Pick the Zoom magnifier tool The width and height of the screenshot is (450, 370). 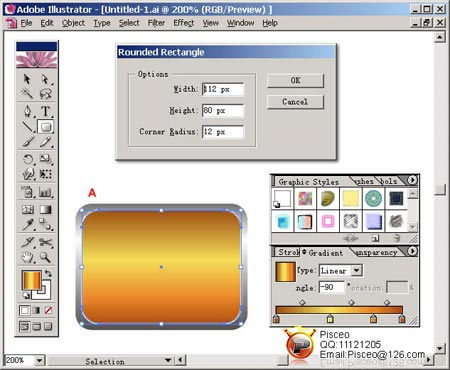[x=45, y=257]
